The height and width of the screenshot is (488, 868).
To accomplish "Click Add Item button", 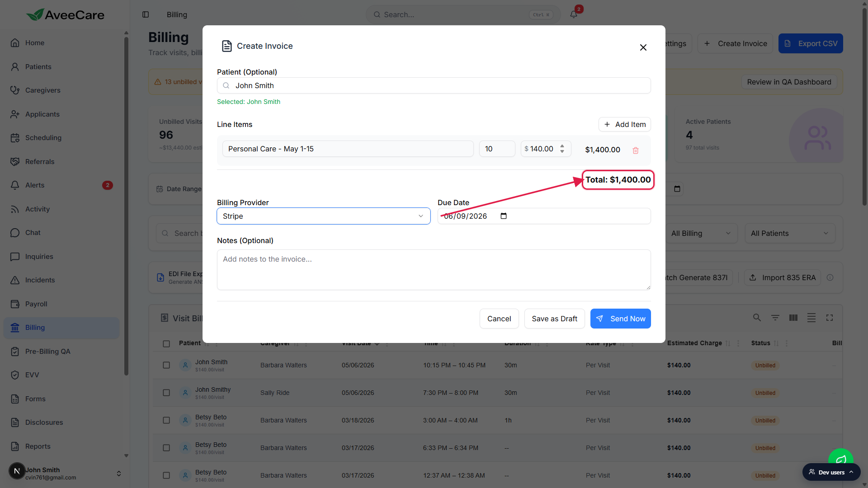I will [x=625, y=124].
